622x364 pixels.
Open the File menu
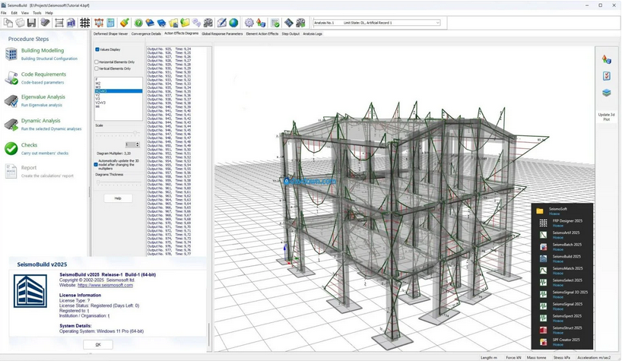(4, 13)
